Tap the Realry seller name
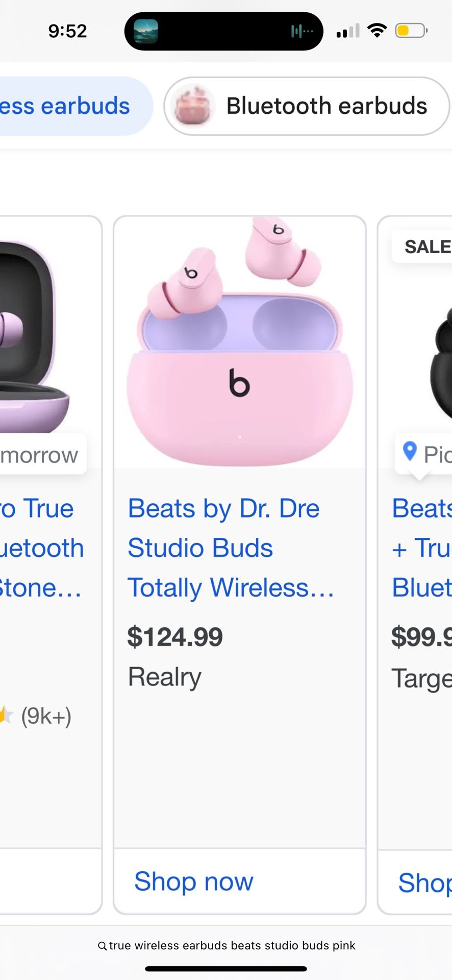This screenshot has height=980, width=452. (164, 677)
